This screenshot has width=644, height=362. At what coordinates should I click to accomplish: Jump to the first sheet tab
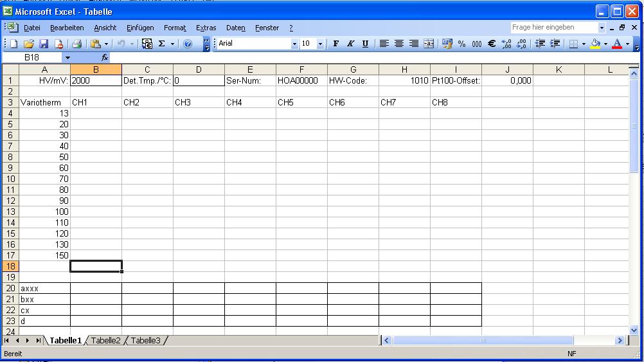(6, 340)
